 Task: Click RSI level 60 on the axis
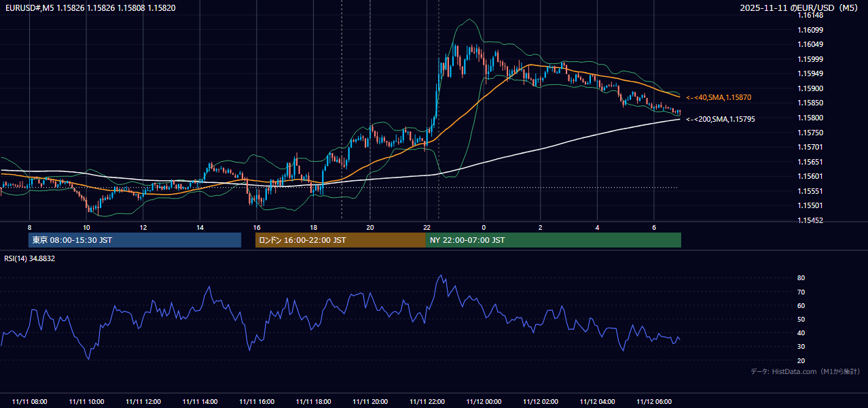801,305
